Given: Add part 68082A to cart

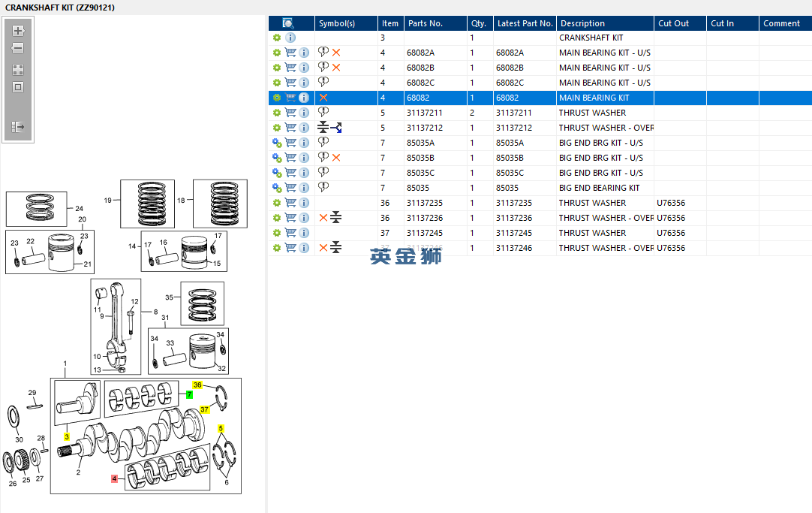Looking at the screenshot, I should (290, 53).
